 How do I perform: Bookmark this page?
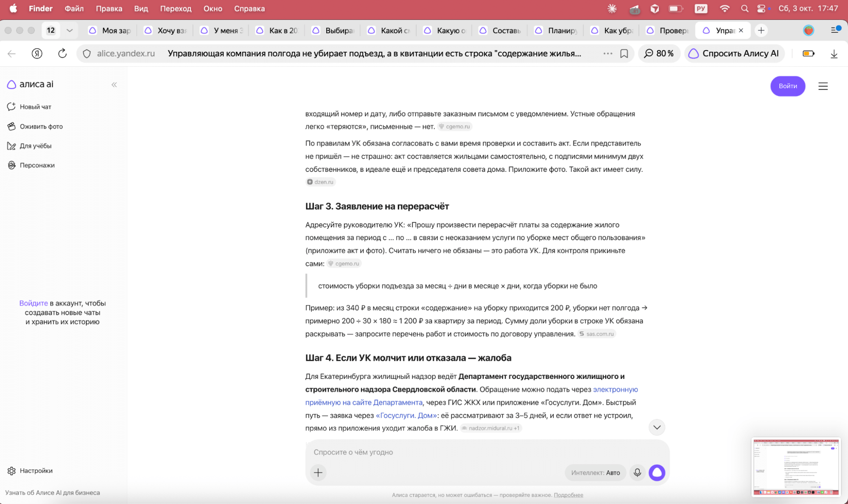624,53
